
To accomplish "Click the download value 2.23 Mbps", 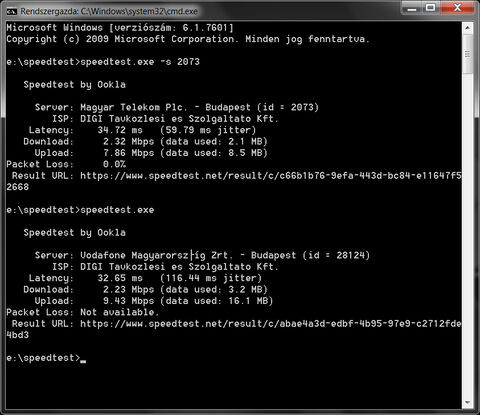I will tap(128, 290).
